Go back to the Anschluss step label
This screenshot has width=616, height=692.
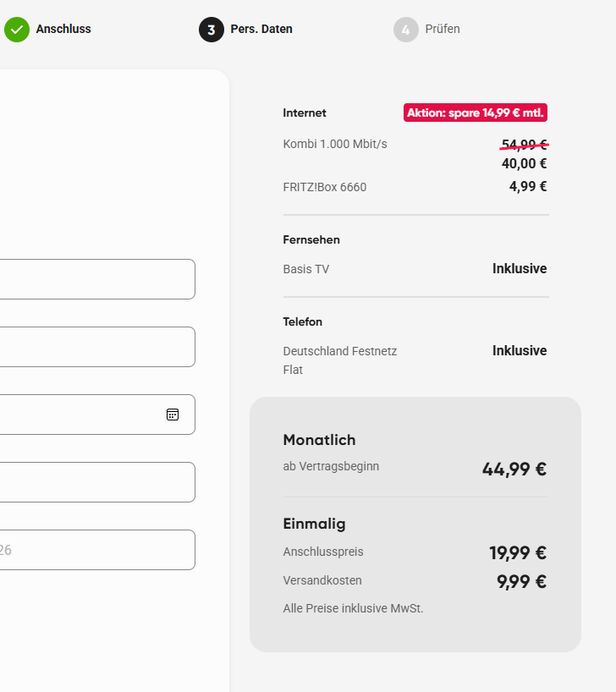coord(63,30)
